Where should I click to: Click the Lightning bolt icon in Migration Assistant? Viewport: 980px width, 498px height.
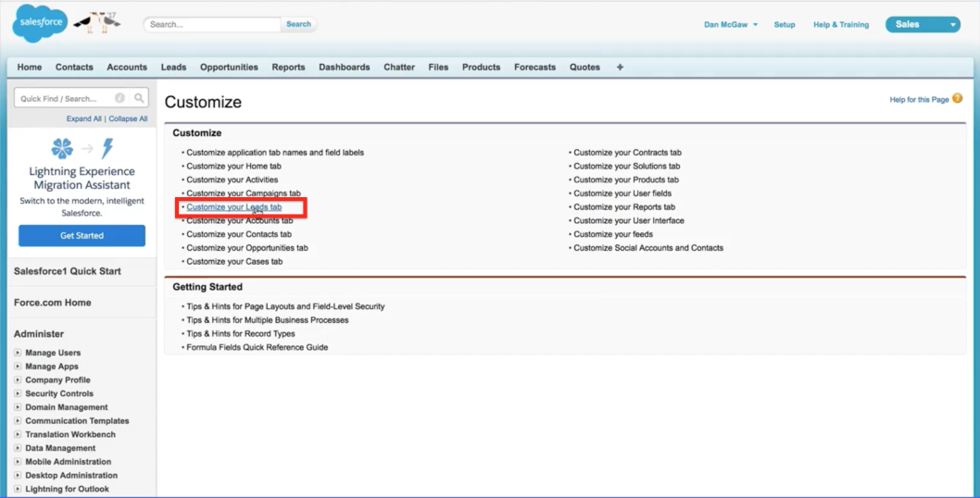[x=107, y=148]
